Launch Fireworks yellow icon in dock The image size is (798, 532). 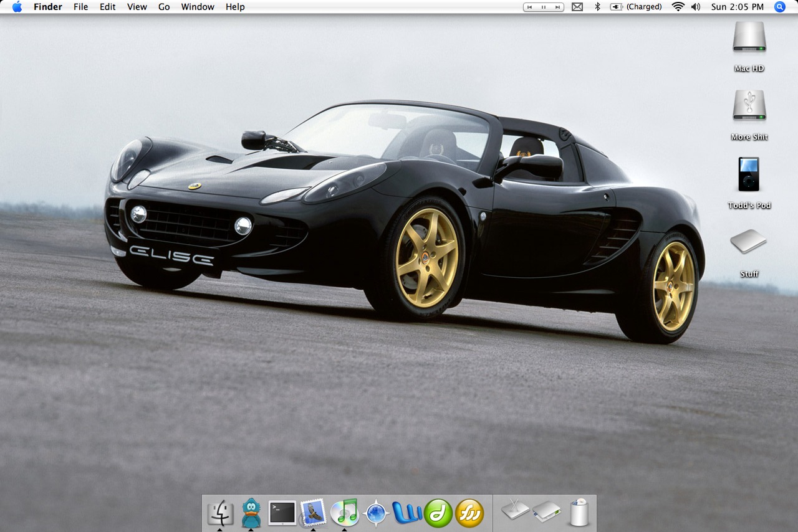[469, 513]
